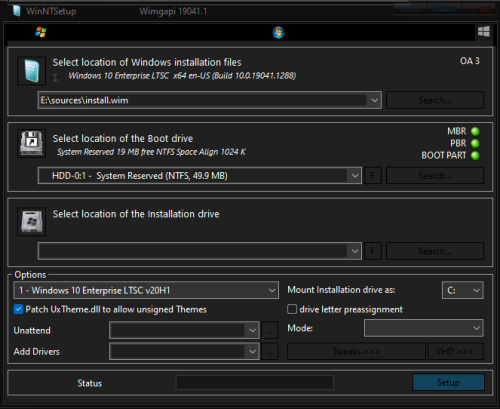
Task: Click the MBR green status light
Action: (475, 131)
